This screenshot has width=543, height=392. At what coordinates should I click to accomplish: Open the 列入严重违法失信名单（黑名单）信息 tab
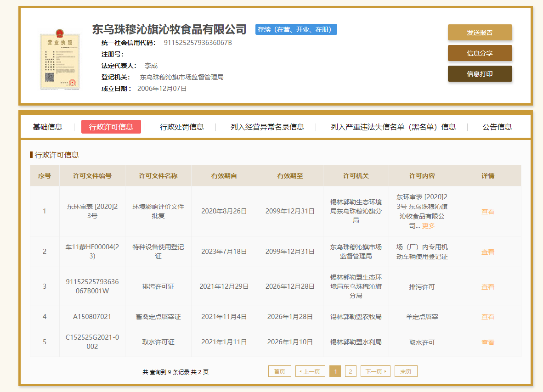tap(393, 127)
